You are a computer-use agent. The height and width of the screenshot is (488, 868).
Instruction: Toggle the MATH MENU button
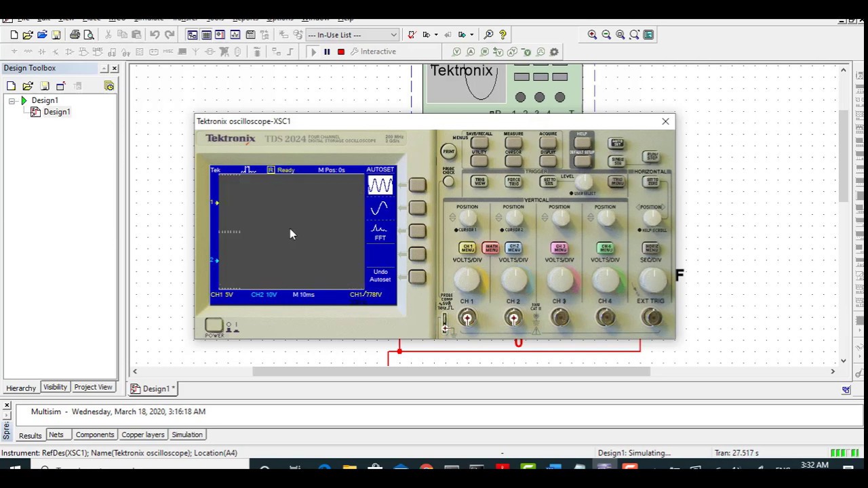point(490,249)
